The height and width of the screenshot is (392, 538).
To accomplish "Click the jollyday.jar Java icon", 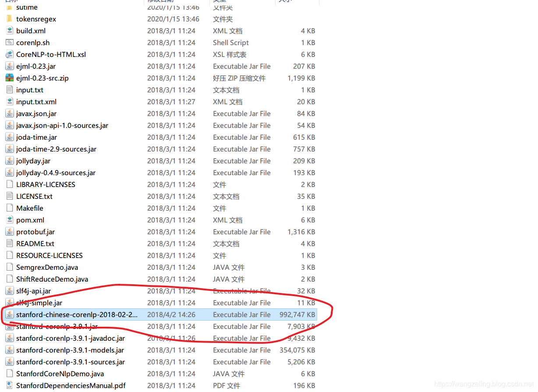I will (x=9, y=161).
